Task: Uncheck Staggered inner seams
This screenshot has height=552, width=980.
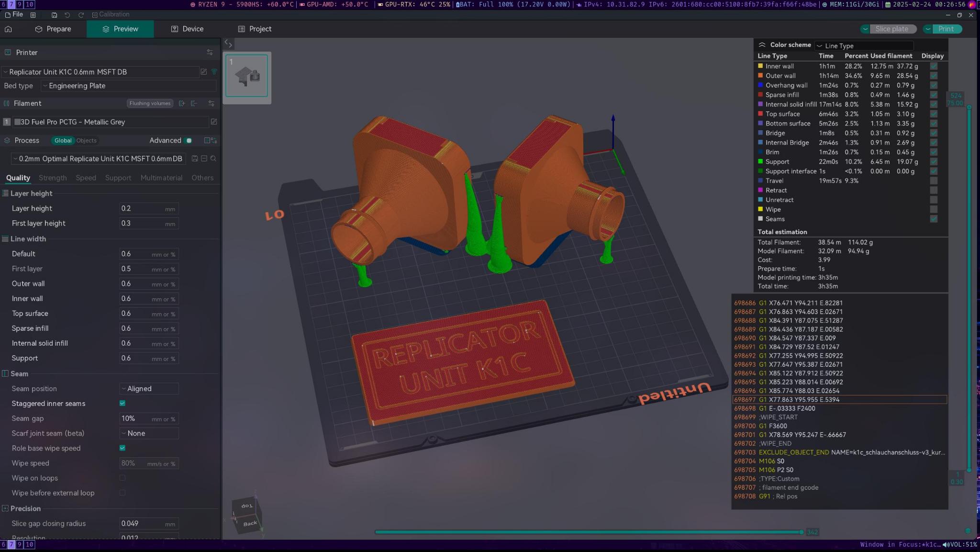Action: [122, 403]
